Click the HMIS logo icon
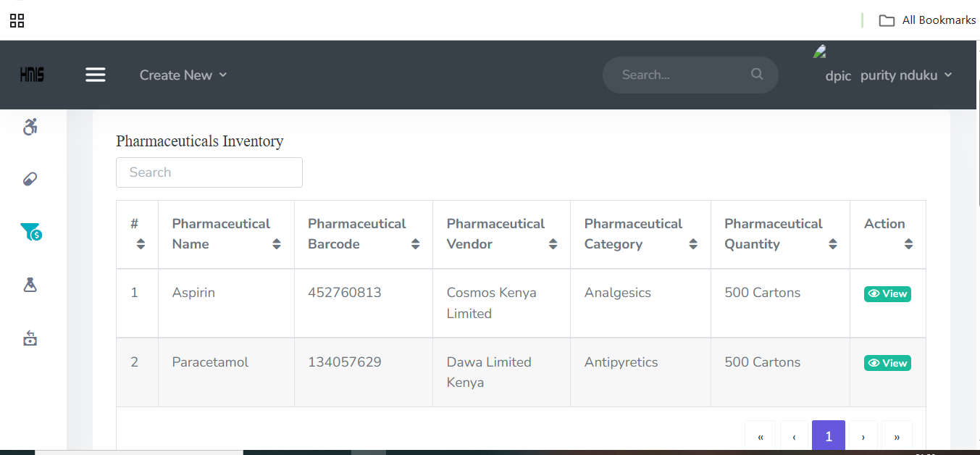This screenshot has height=455, width=980. [32, 75]
